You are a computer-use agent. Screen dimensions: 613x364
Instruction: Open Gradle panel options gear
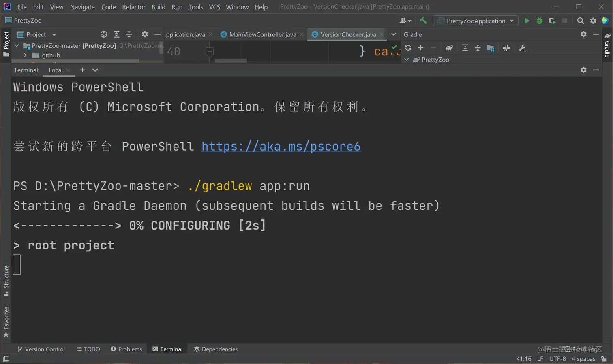(583, 34)
